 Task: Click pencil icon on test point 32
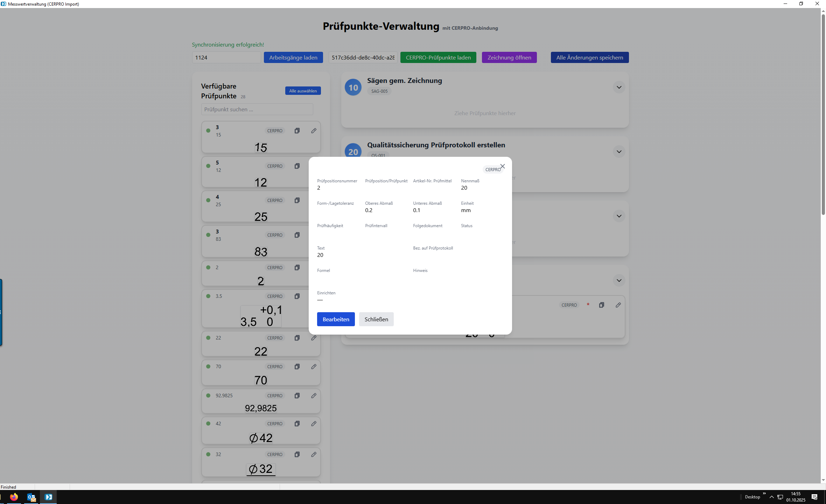314,454
